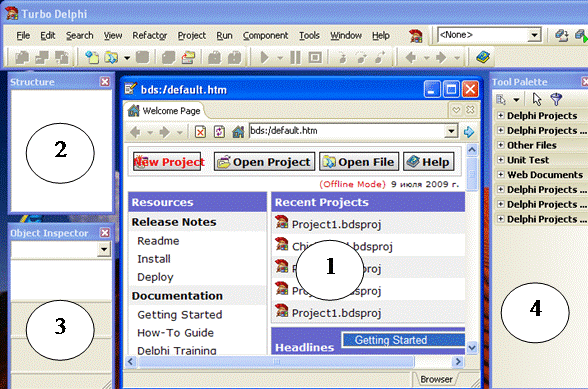Click the toolbar Back arrow icon

(x=411, y=58)
